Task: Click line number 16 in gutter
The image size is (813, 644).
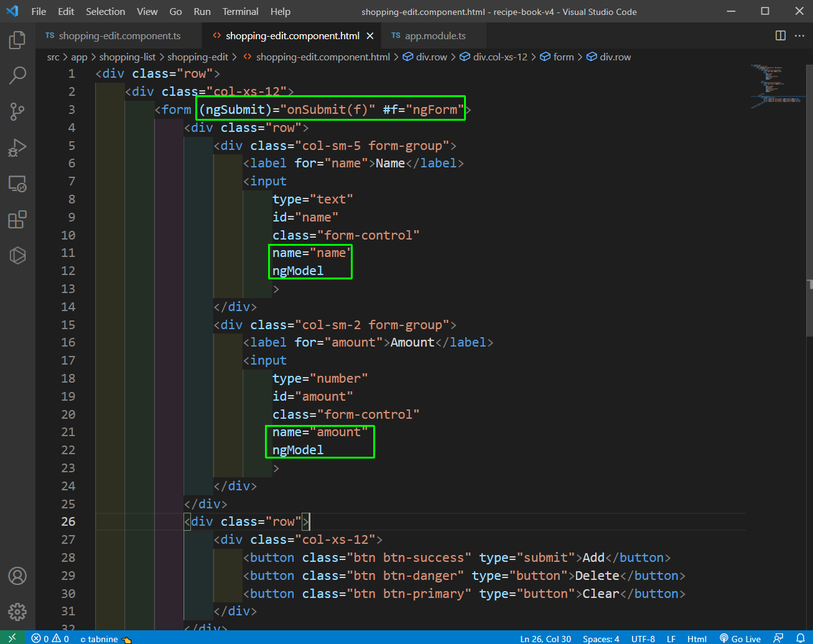Action: pyautogui.click(x=68, y=342)
